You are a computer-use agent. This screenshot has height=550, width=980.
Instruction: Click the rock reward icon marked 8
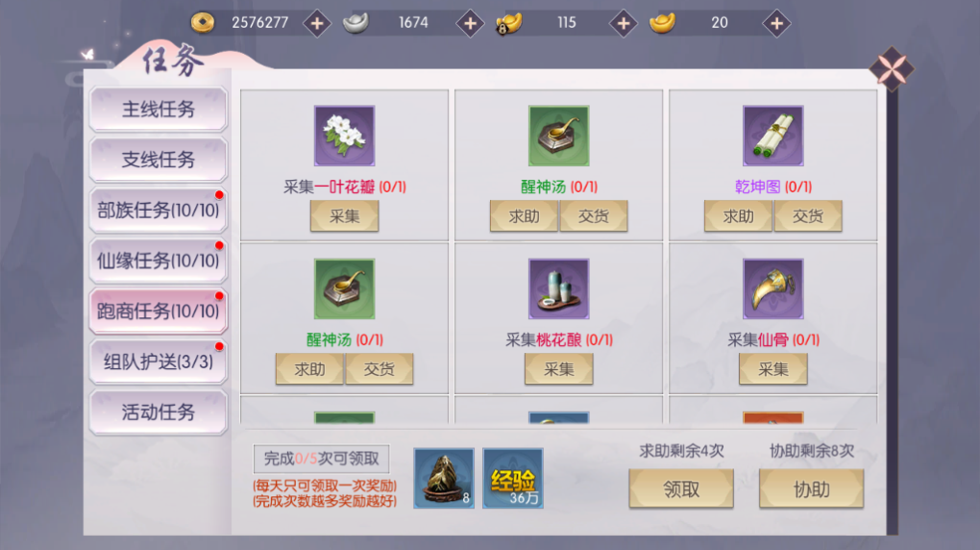[444, 478]
